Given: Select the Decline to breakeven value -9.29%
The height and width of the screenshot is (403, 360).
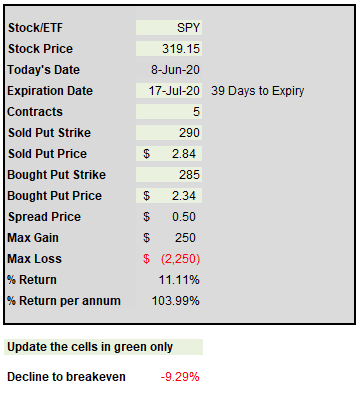Looking at the screenshot, I should [x=180, y=377].
